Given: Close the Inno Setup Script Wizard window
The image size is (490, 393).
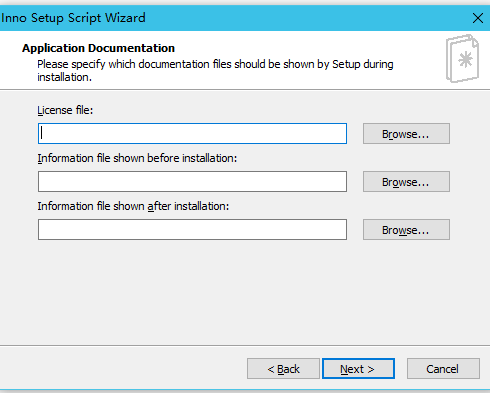Looking at the screenshot, I should pos(478,18).
